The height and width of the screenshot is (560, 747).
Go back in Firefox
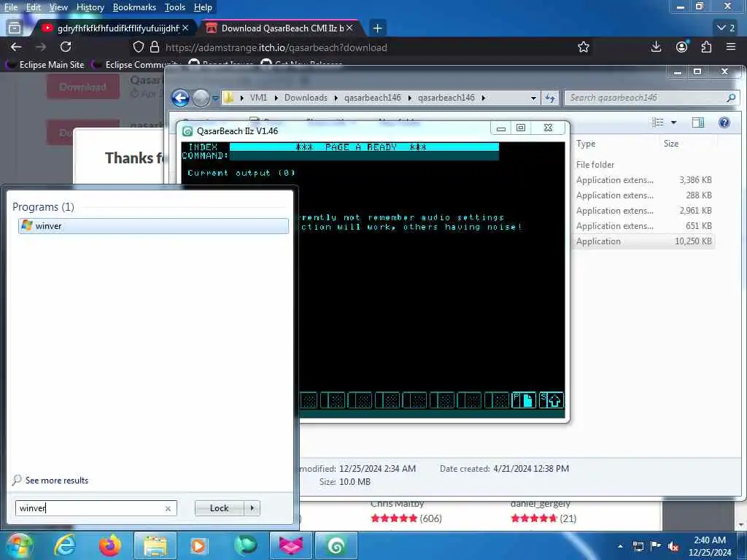(x=16, y=47)
